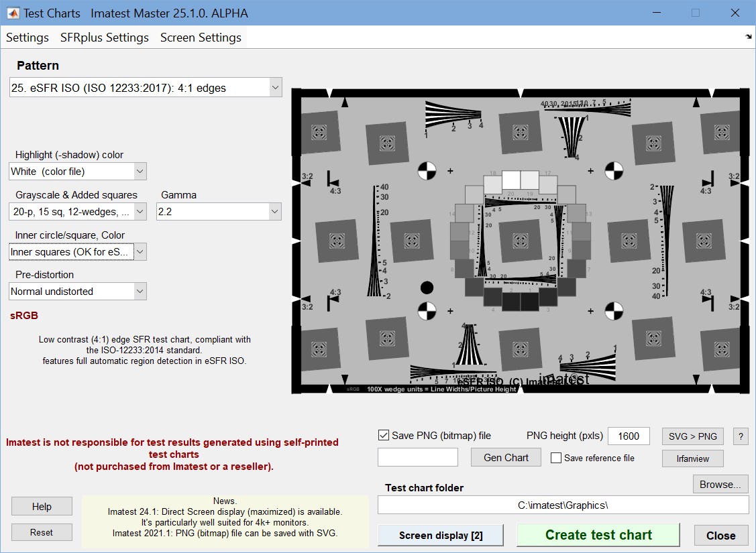The image size is (756, 553).
Task: Click the Test chart folder path field
Action: [563, 505]
